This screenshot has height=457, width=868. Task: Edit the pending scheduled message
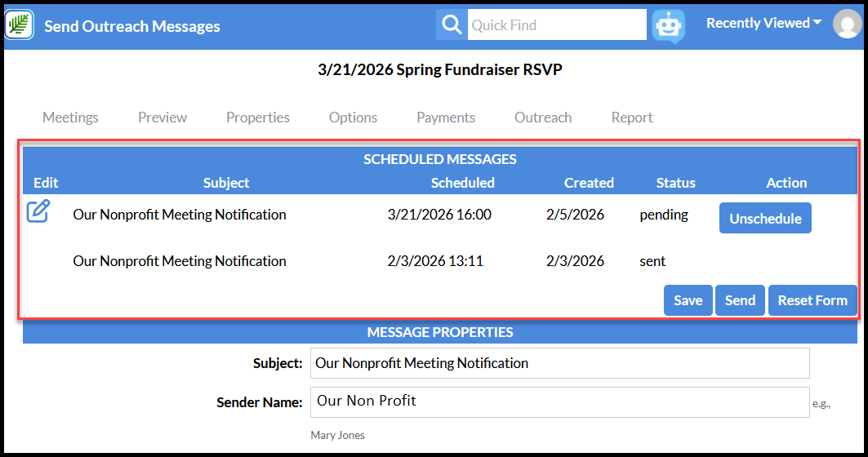coord(38,211)
